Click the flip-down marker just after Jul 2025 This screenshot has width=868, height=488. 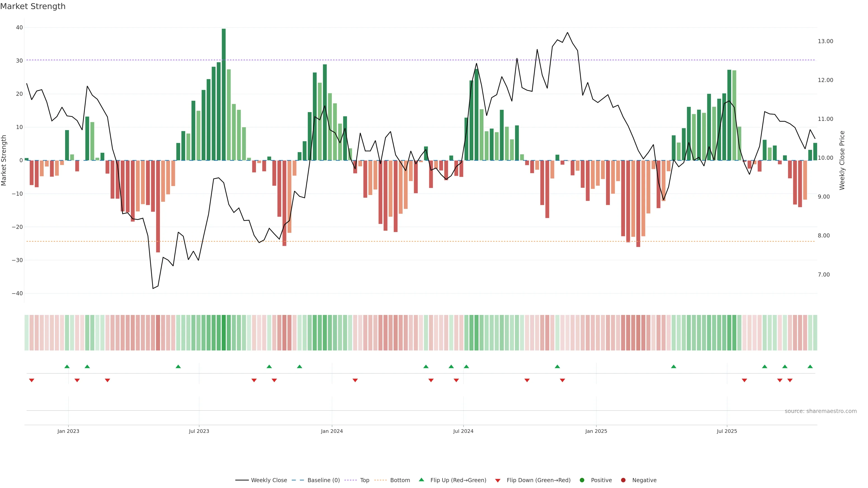pyautogui.click(x=744, y=380)
